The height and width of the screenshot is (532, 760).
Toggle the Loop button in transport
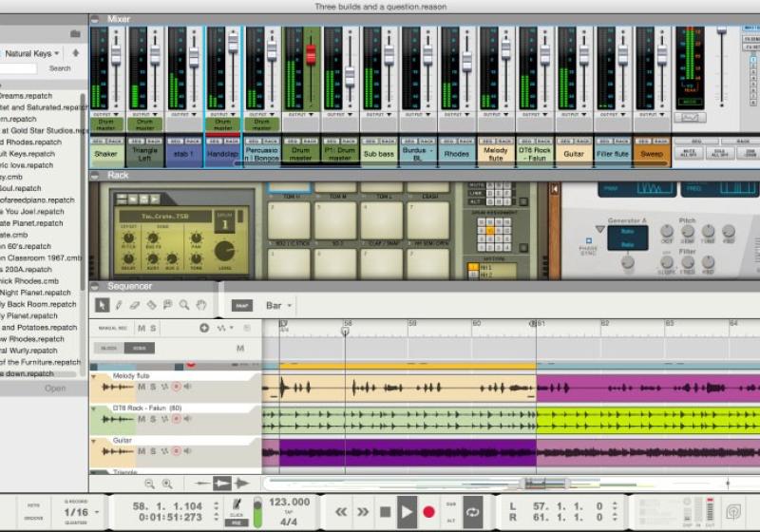tap(472, 512)
